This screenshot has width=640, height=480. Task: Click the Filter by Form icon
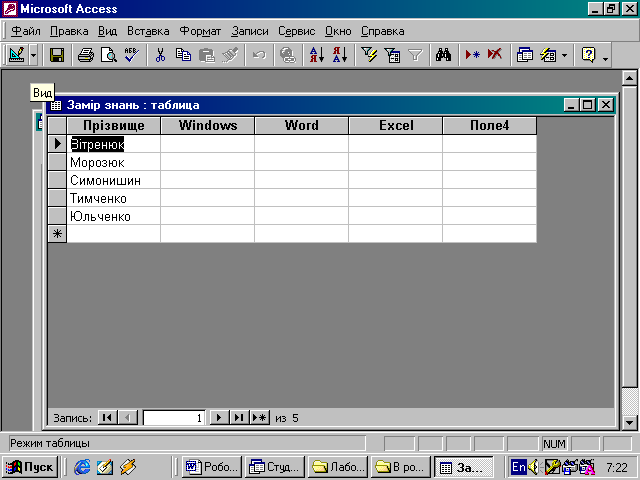click(392, 55)
